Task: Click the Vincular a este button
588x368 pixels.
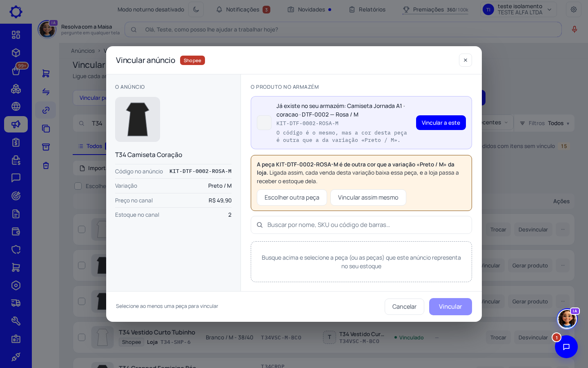Action: 441,123
